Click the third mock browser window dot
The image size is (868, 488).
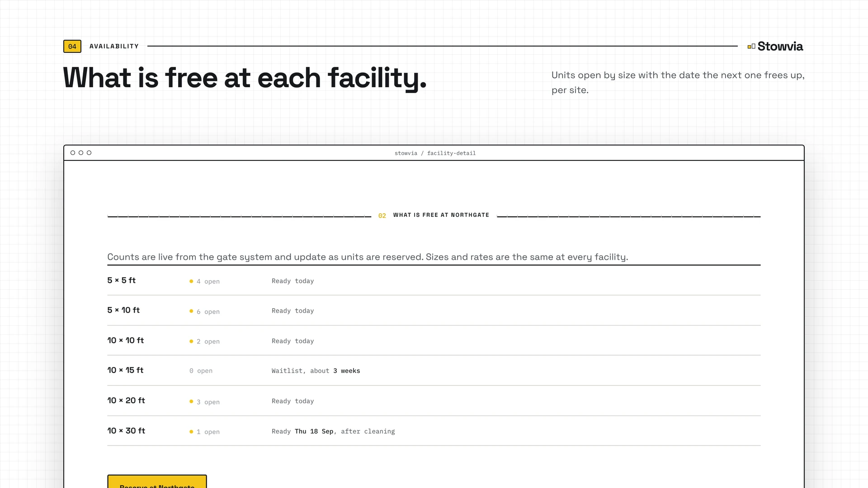click(89, 153)
